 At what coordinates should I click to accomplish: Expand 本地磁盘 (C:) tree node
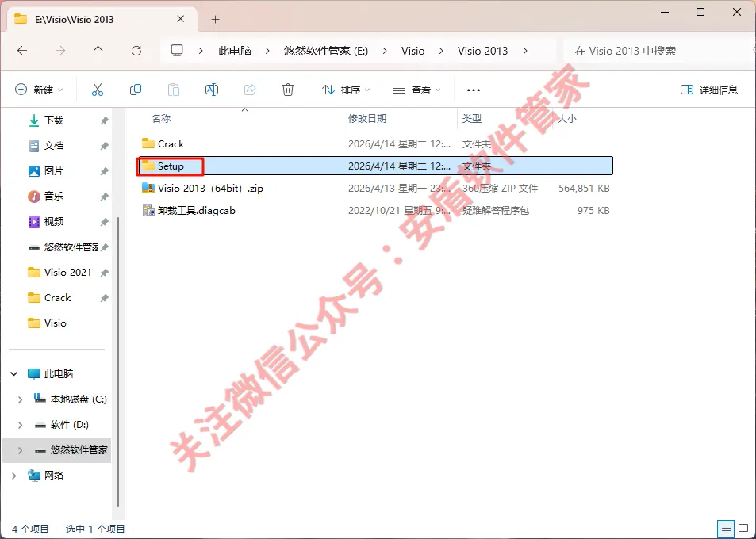click(20, 399)
